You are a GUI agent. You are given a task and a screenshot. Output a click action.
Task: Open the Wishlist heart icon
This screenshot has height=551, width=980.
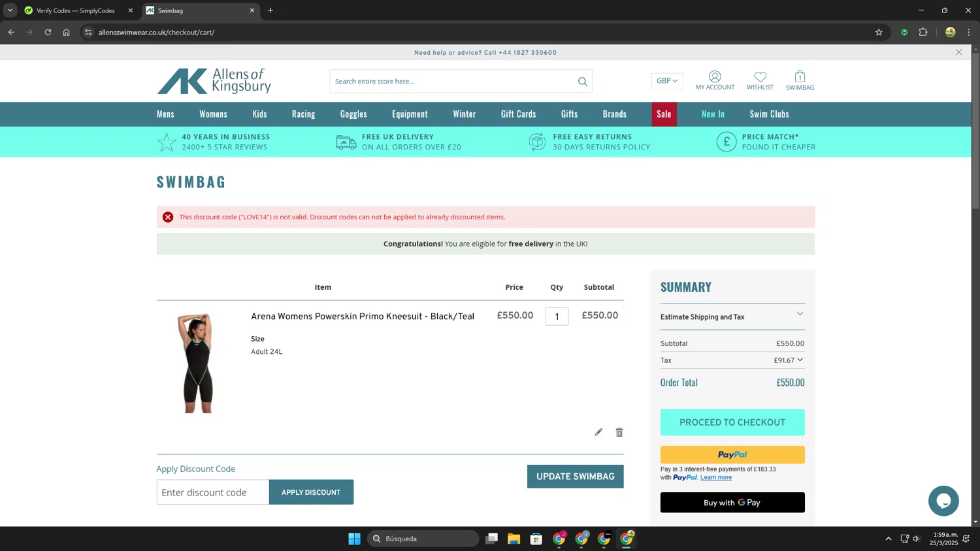(760, 80)
